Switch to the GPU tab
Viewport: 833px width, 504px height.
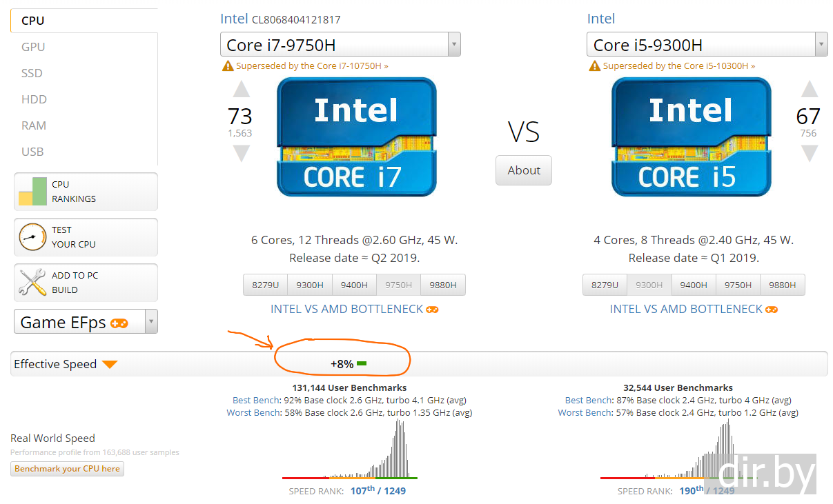coord(33,47)
